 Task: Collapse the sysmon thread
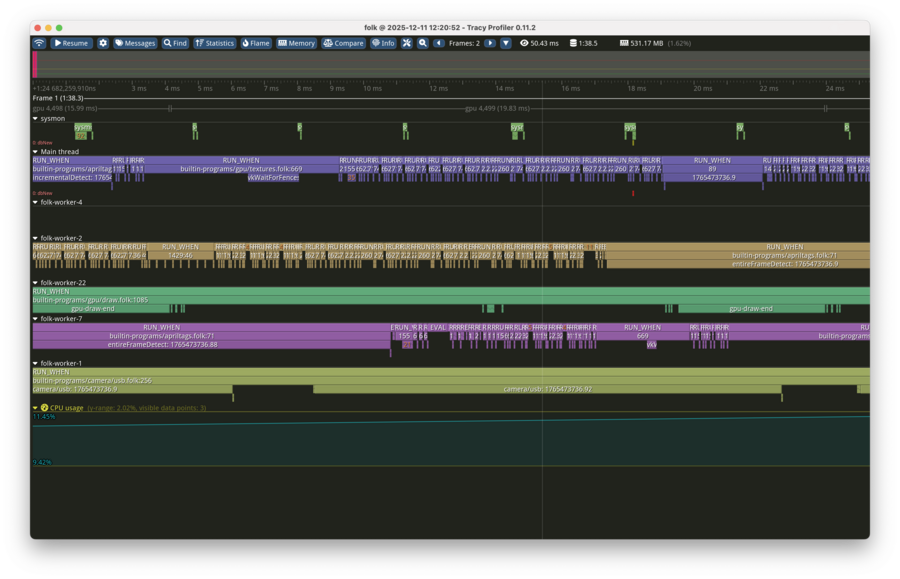(x=36, y=118)
